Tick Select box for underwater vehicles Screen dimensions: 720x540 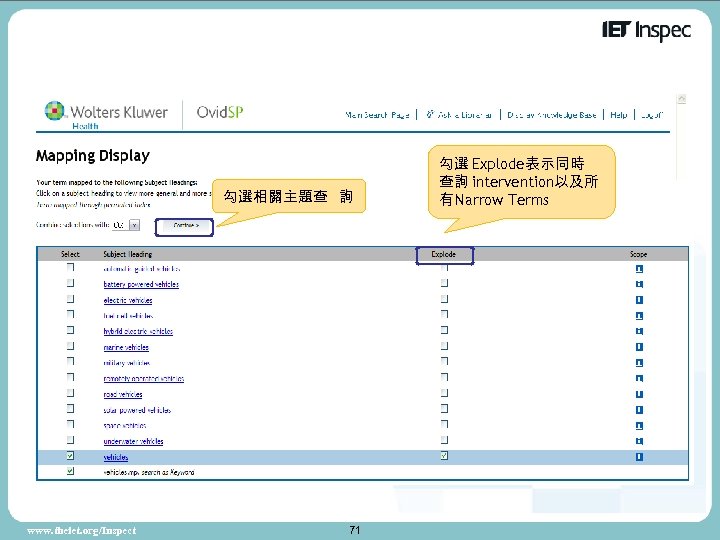pos(70,440)
